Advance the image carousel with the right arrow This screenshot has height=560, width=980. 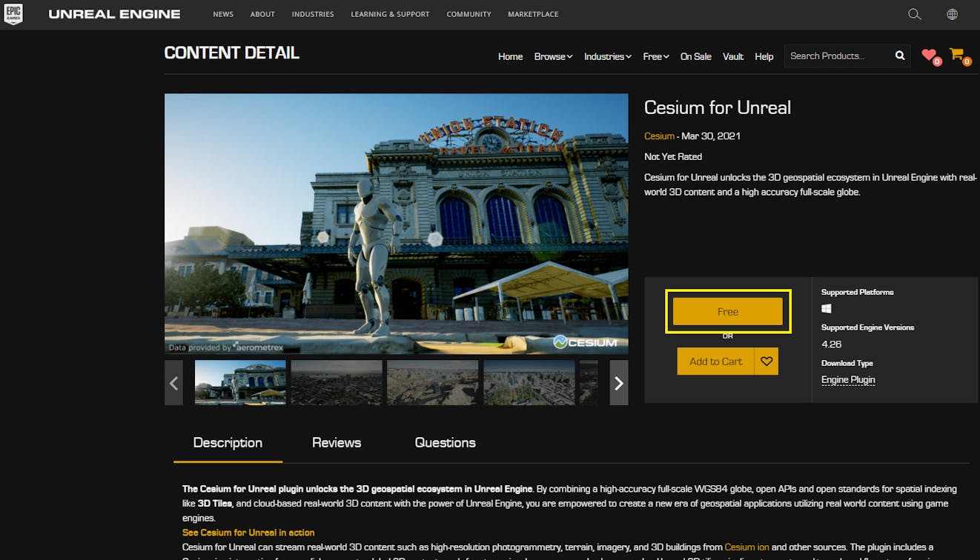point(618,383)
